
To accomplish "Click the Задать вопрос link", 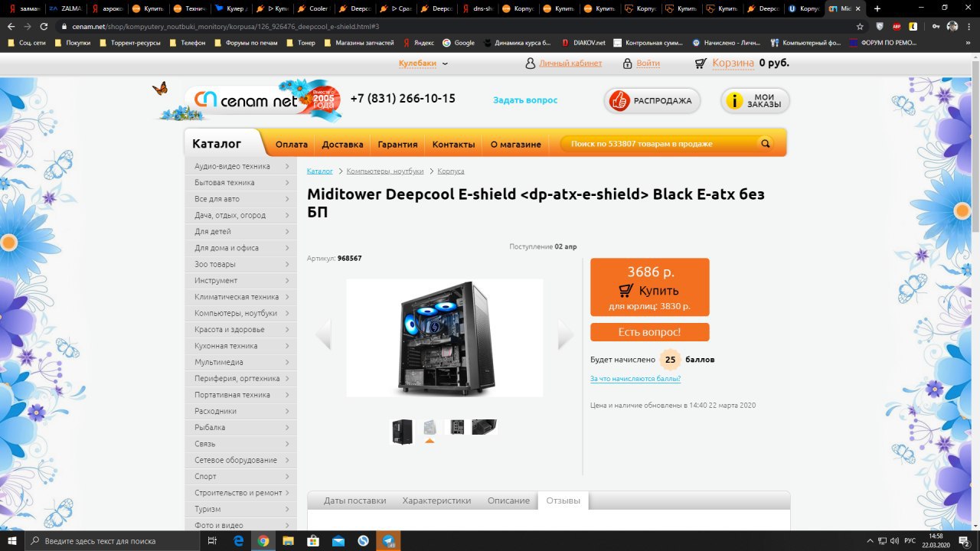I will coord(525,100).
